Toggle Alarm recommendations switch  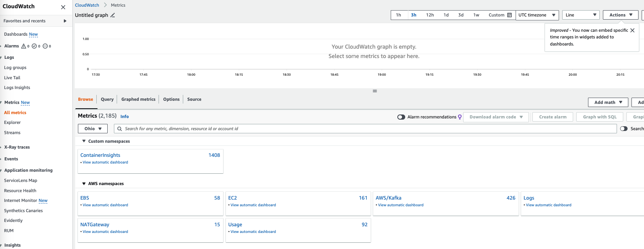401,117
